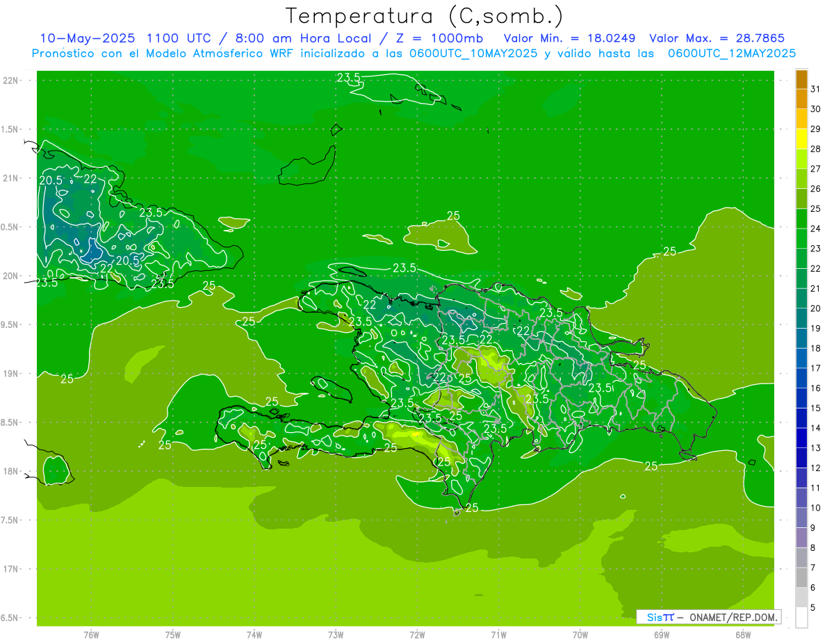
Task: Click the 72W longitude axis label
Action: tap(418, 634)
